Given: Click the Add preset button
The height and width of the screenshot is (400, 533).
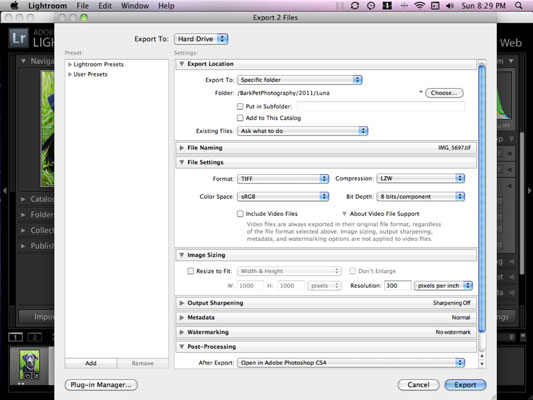Looking at the screenshot, I should [x=91, y=363].
